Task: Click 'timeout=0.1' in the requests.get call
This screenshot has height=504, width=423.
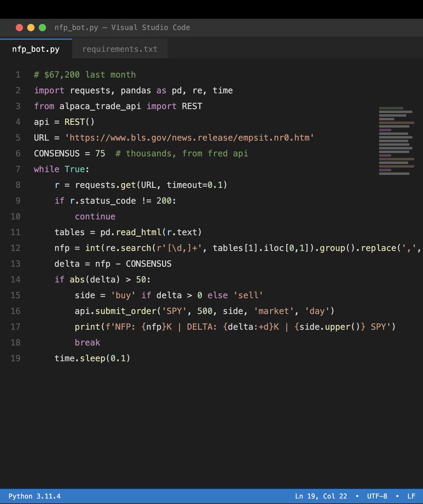Action: 194,185
